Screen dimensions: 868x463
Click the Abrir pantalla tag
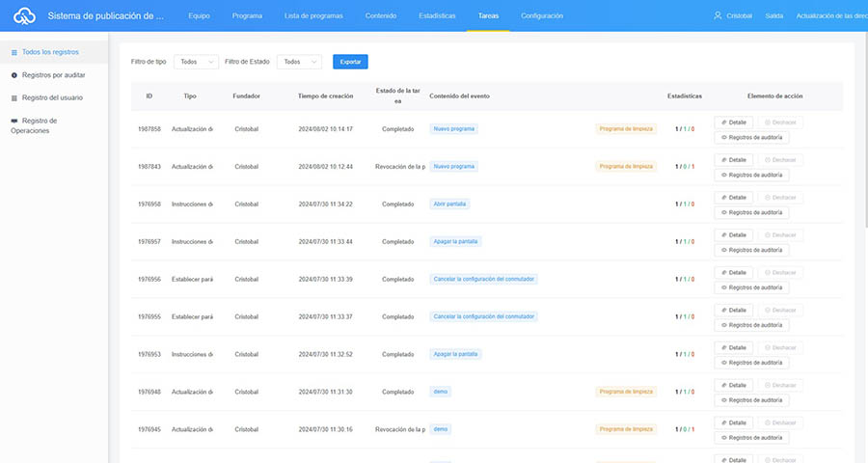(x=449, y=204)
